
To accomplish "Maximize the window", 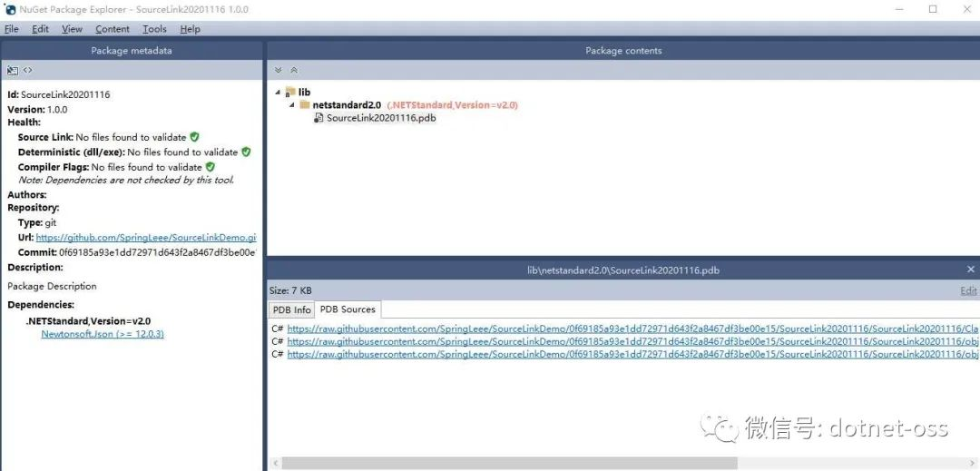I will click(933, 9).
